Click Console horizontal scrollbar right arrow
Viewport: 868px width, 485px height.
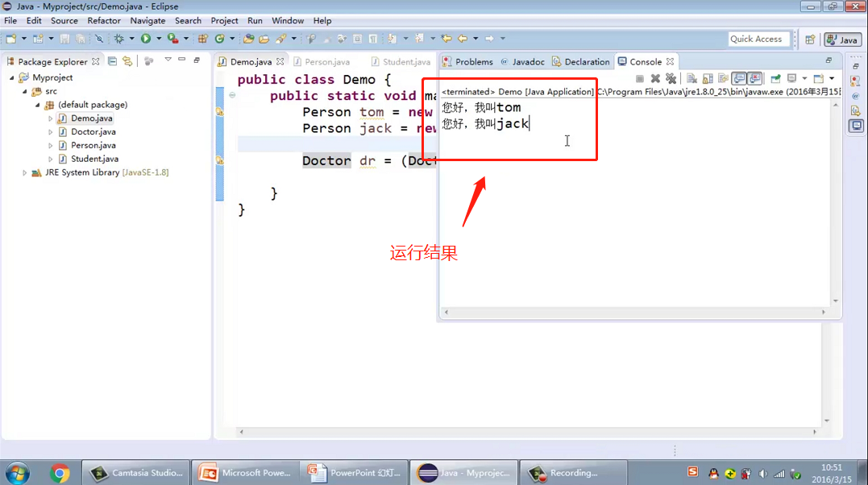tap(824, 313)
